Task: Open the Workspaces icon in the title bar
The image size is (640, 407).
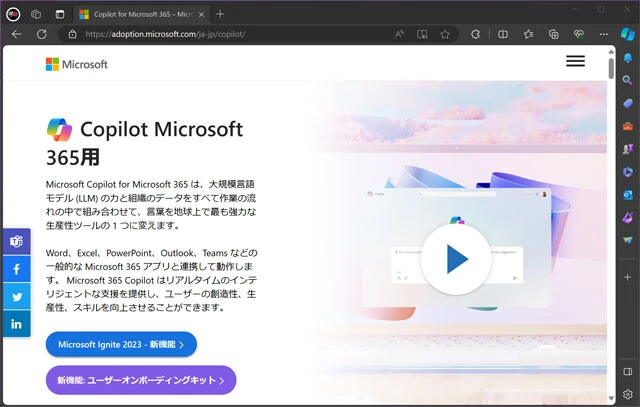Action: [36, 14]
